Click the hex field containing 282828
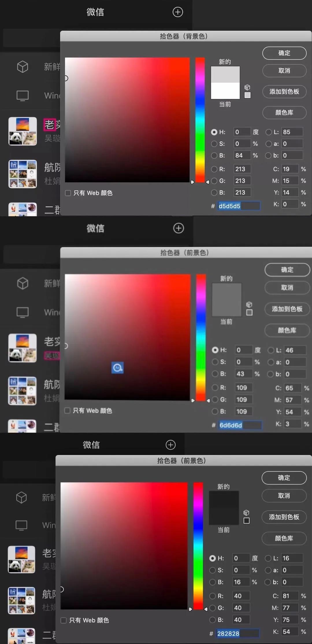Image resolution: width=312 pixels, height=644 pixels. [238, 634]
